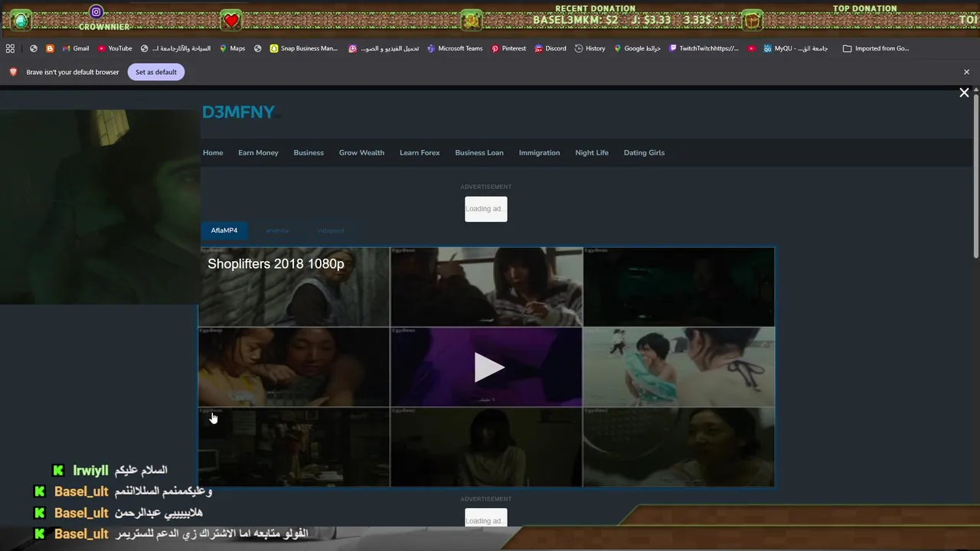Screen dimensions: 980x551
Task: Open the Night Life menu item
Action: point(592,152)
